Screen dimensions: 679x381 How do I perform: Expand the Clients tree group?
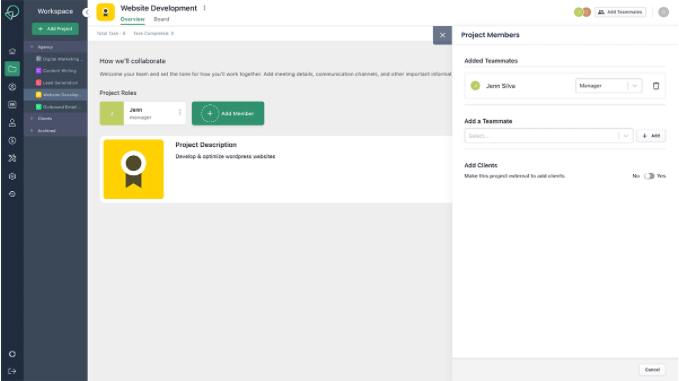[32, 118]
